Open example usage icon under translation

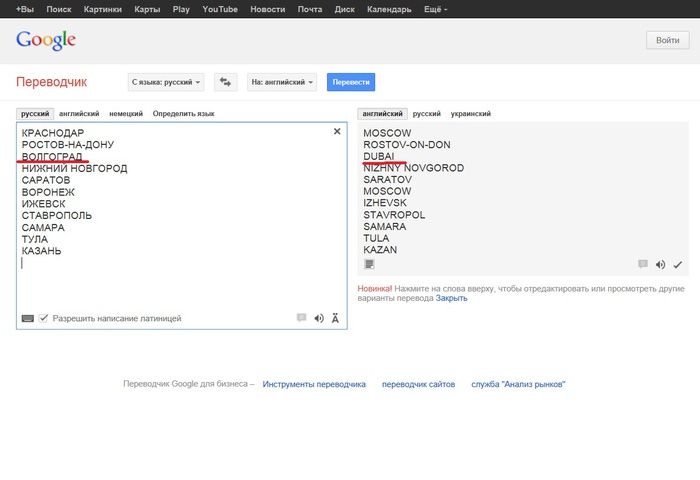point(643,264)
